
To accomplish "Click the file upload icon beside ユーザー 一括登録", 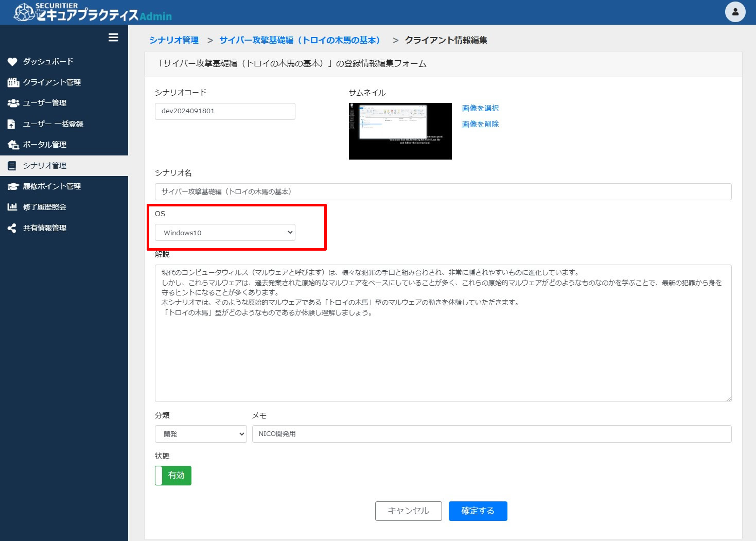I will tap(11, 124).
